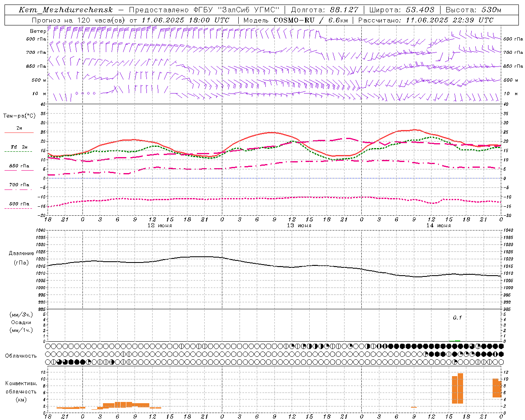Click the (км) convective height unit label
The height and width of the screenshot is (420, 525).
click(x=21, y=399)
